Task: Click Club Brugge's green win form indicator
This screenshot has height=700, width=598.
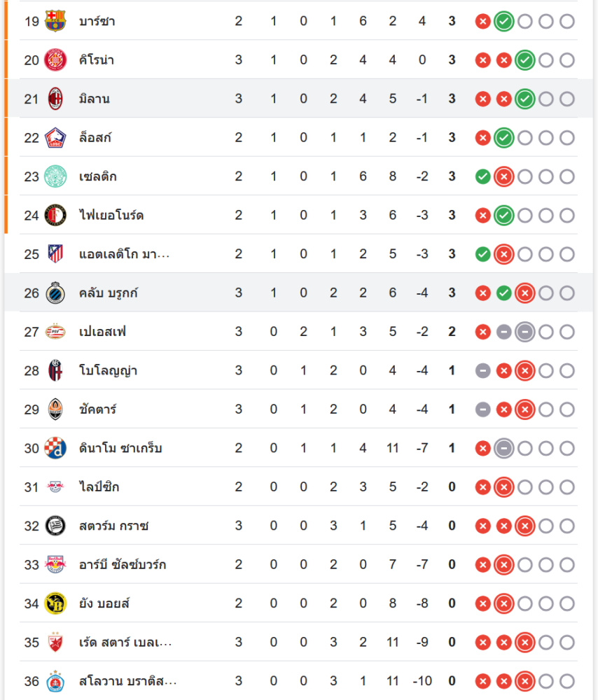Action: pyautogui.click(x=503, y=293)
